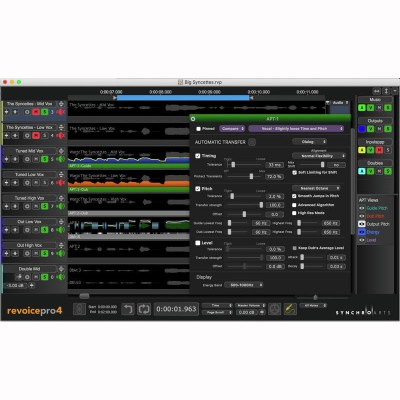Open the Master Volume dropdown
400x400 pixels.
click(x=250, y=305)
